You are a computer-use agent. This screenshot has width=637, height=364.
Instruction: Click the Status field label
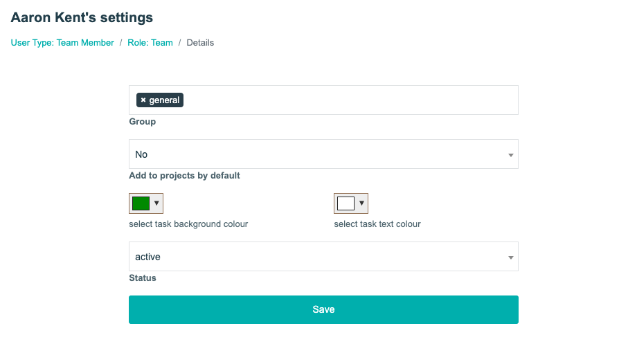tap(143, 278)
